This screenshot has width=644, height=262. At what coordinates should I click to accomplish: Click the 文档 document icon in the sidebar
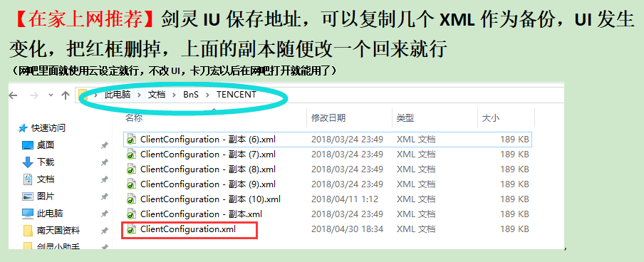click(28, 179)
